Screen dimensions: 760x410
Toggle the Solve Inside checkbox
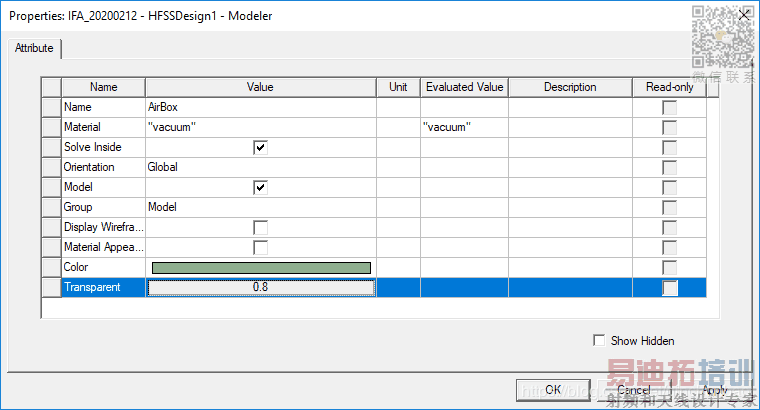click(260, 147)
